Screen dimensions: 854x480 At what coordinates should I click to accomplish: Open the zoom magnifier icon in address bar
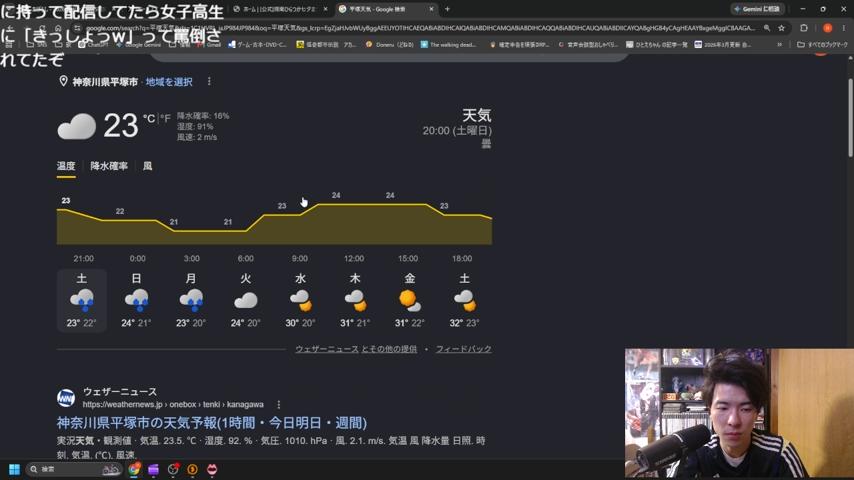click(x=767, y=28)
